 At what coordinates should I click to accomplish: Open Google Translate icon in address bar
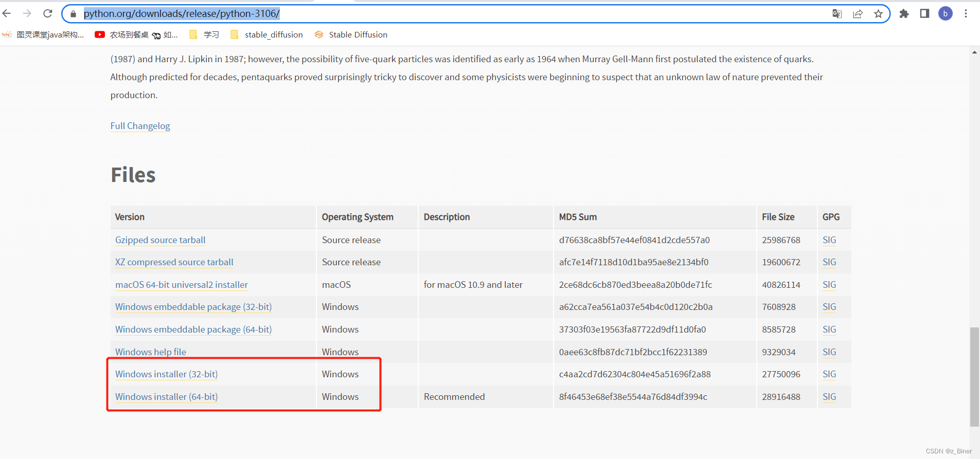837,14
